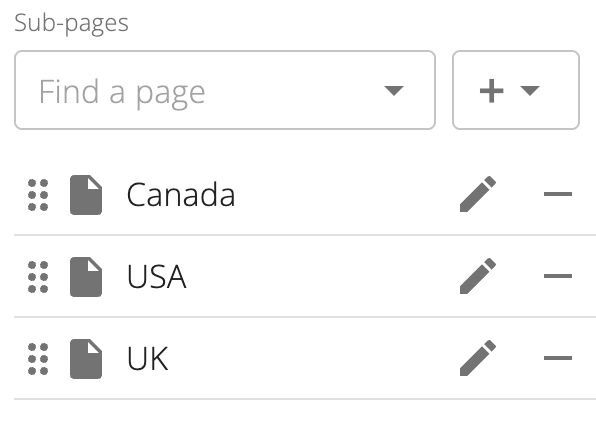Click the page icon next to Canada
This screenshot has height=422, width=596.
pyautogui.click(x=86, y=195)
